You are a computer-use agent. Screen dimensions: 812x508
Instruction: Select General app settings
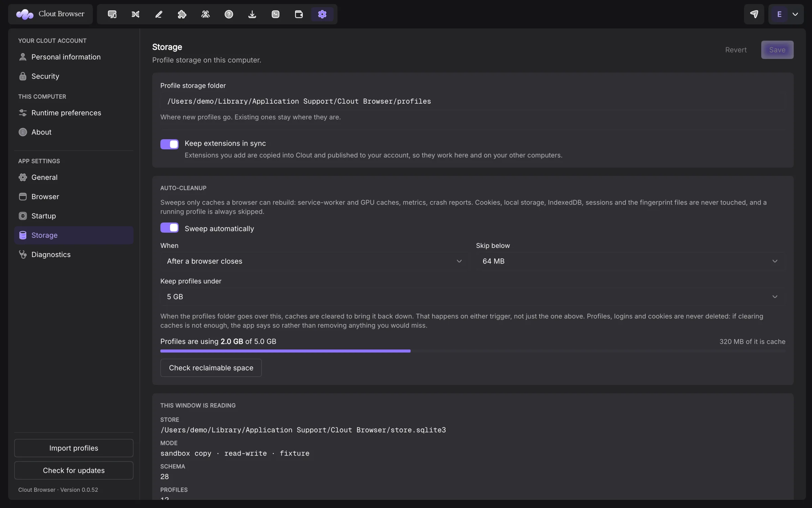[74, 177]
